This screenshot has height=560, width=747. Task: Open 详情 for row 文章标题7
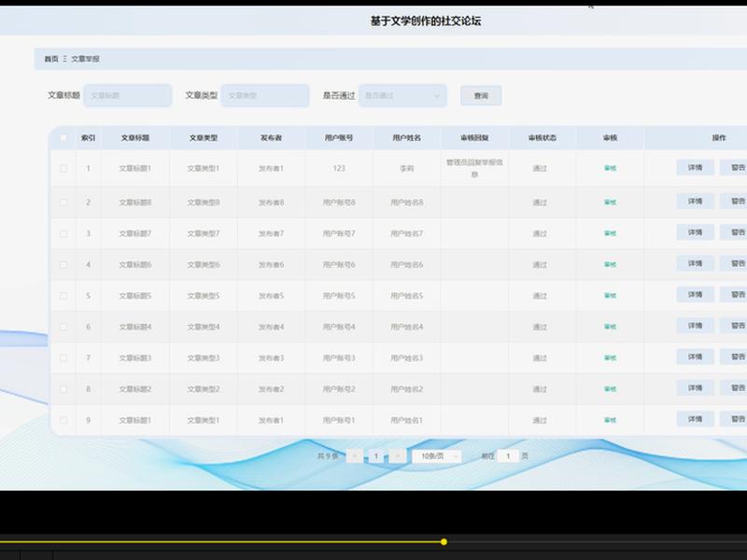[695, 232]
